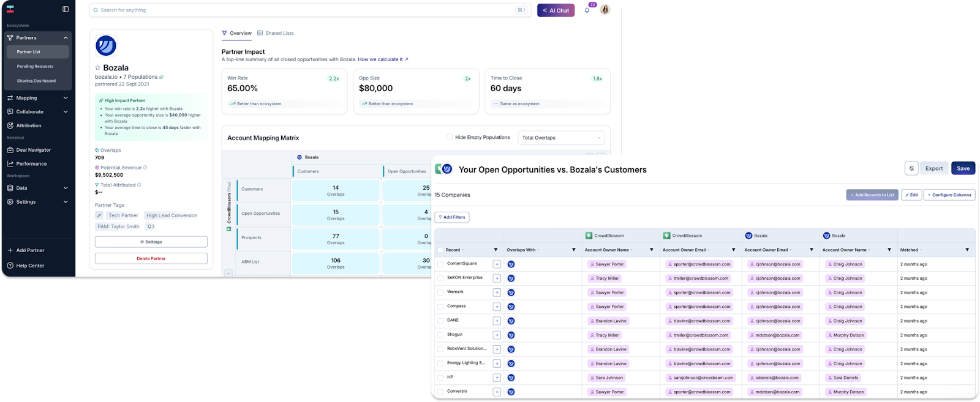Image resolution: width=980 pixels, height=402 pixels.
Task: Check the Compass row checkbox
Action: tap(440, 307)
